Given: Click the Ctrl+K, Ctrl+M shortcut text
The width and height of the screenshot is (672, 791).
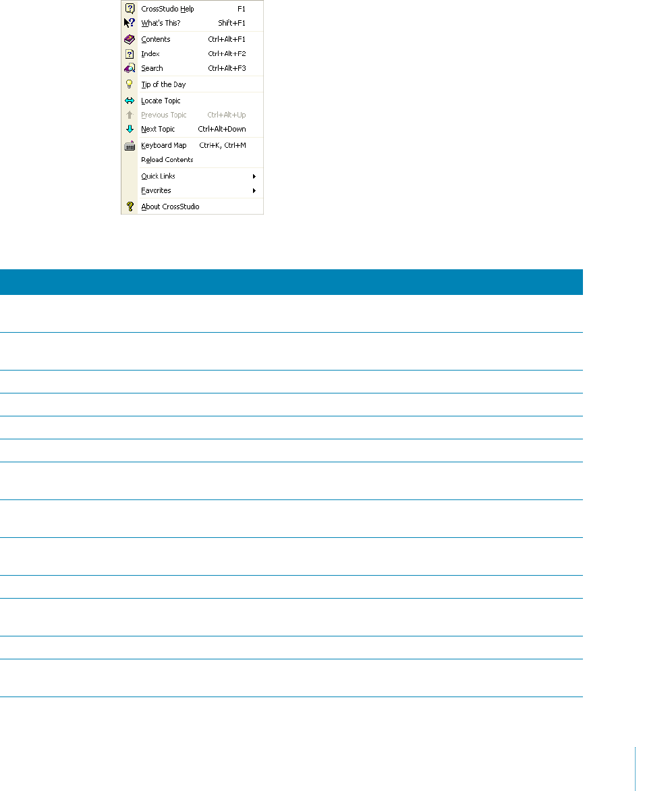Looking at the screenshot, I should coord(223,145).
